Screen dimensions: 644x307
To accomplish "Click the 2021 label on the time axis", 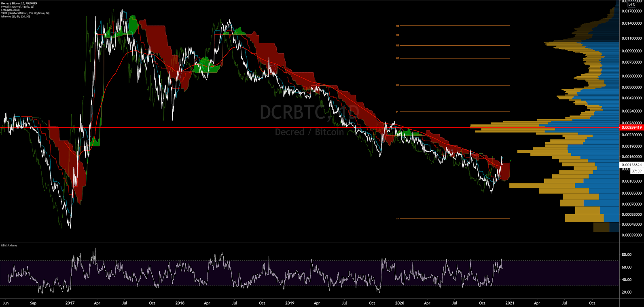I will 510,303.
